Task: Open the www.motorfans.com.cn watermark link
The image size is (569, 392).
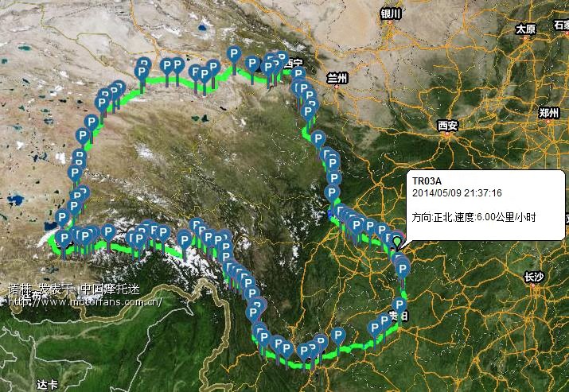Action: pos(84,301)
